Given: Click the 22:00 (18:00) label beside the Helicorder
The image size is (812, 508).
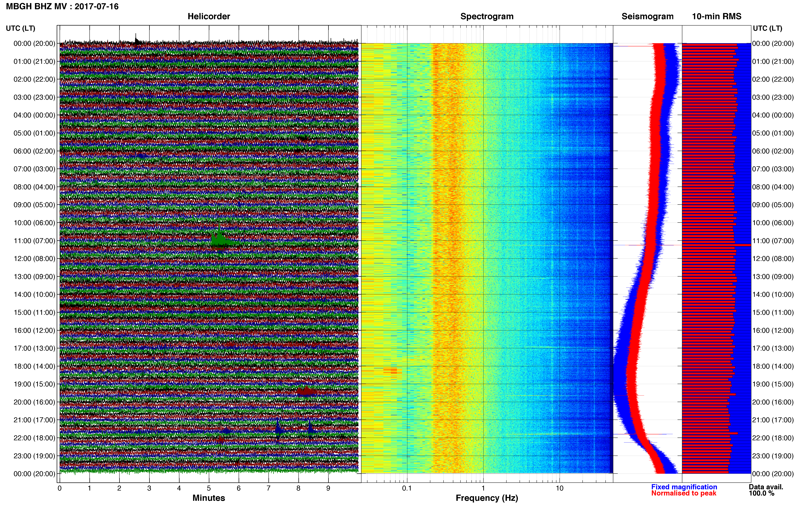Looking at the screenshot, I should [34, 438].
